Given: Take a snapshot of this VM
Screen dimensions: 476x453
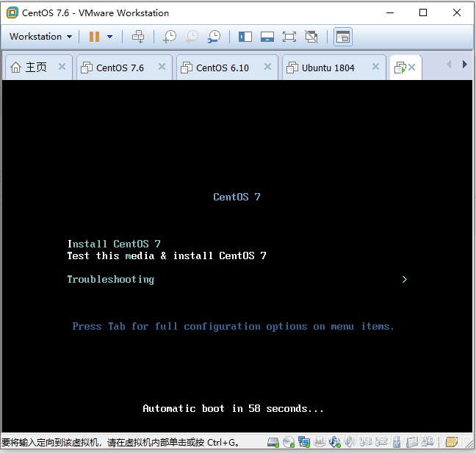Looking at the screenshot, I should coord(170,37).
